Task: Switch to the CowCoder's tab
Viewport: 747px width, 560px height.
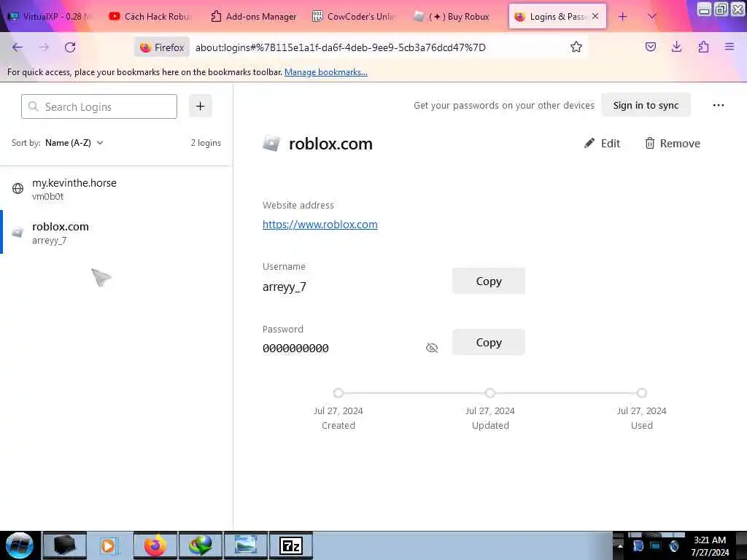Action: (354, 16)
